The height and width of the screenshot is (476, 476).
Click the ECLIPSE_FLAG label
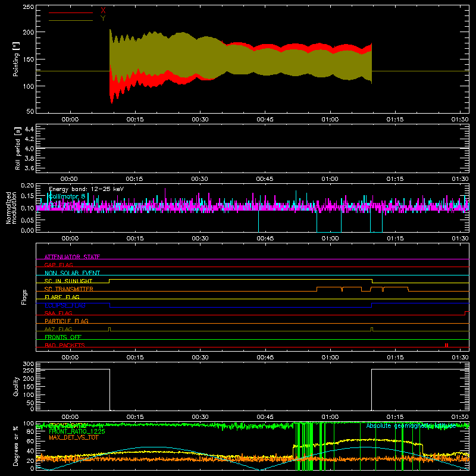(65, 305)
